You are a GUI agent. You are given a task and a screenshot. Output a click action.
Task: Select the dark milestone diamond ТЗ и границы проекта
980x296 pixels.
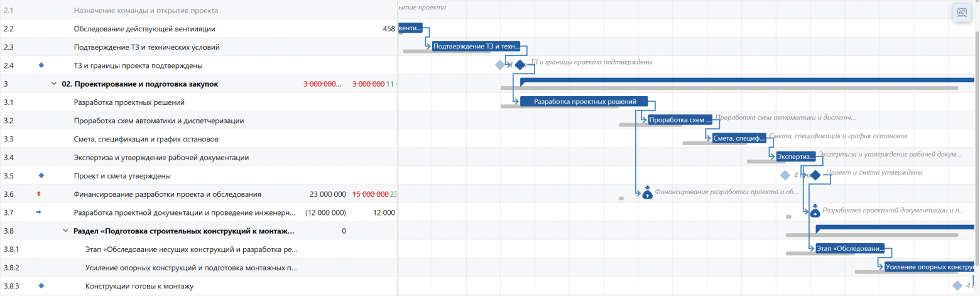(520, 65)
